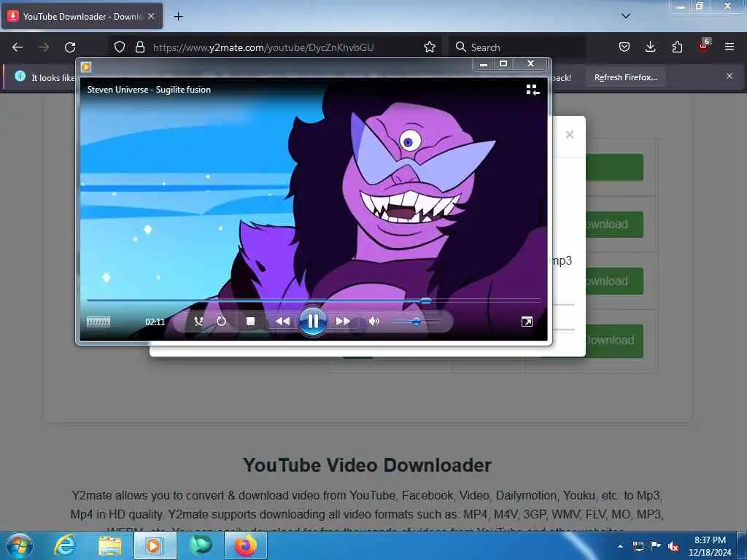Select the YouTube Downloader tab
The height and width of the screenshot is (560, 747).
(82, 16)
